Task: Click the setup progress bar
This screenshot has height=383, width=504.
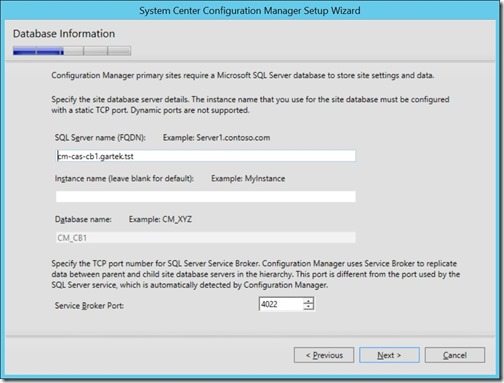Action: [72, 51]
